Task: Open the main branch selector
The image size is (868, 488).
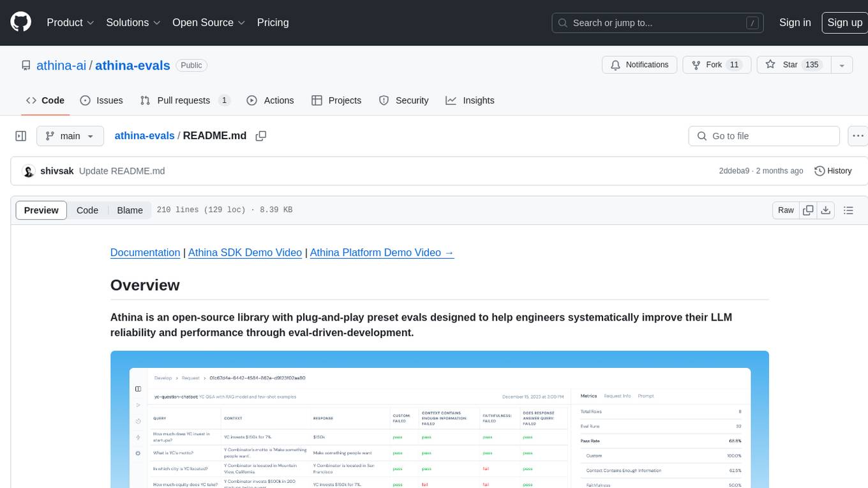Action: (x=70, y=136)
